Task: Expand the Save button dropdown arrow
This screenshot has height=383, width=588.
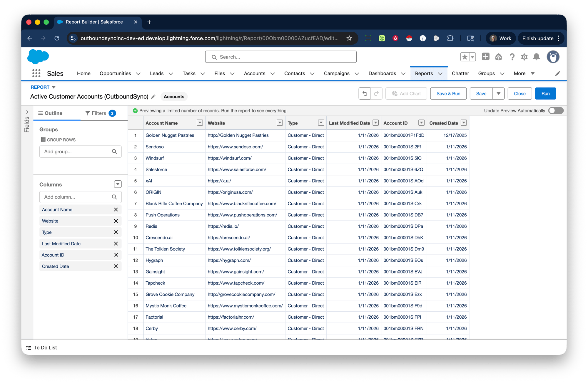Action: coord(499,93)
